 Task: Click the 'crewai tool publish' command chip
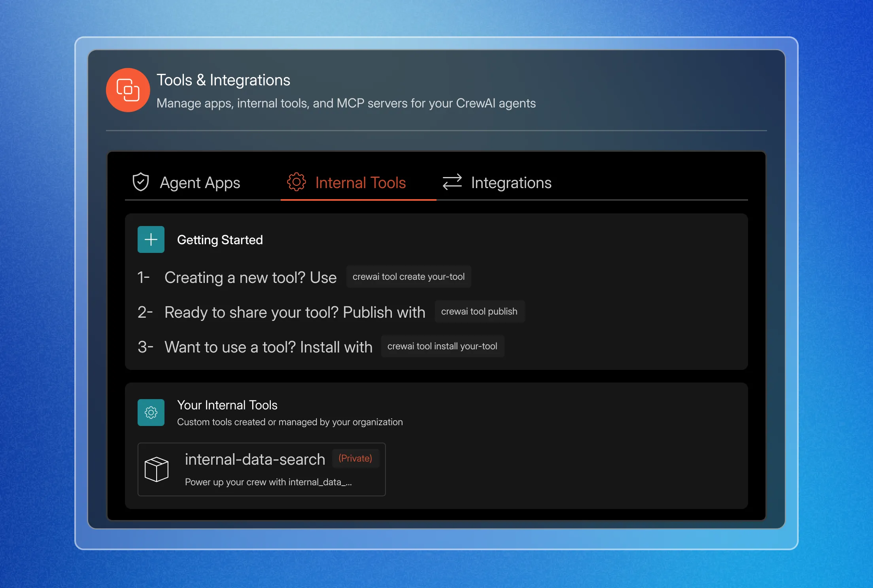tap(479, 311)
